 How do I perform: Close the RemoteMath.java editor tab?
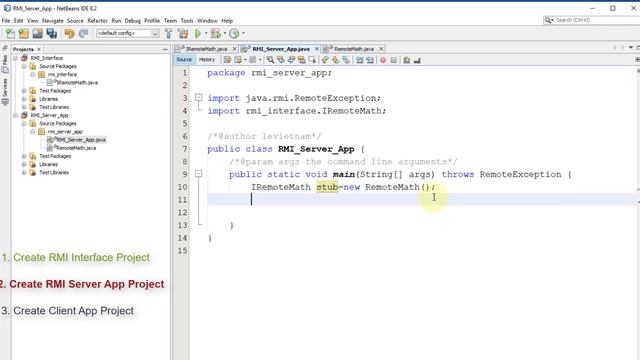tap(381, 49)
